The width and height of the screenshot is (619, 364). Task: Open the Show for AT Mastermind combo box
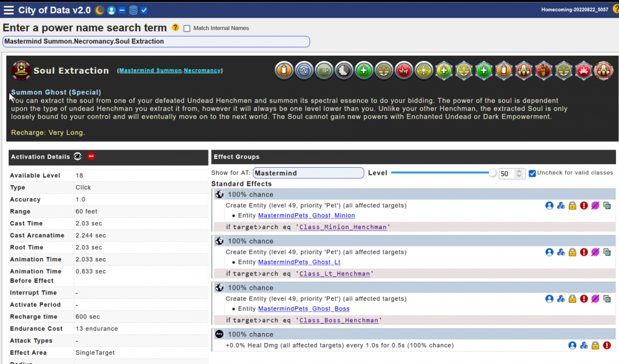click(x=308, y=173)
